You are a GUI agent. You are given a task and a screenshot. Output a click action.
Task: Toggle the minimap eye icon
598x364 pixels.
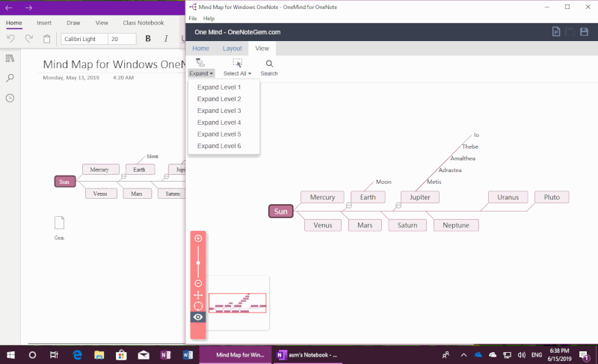coord(198,317)
